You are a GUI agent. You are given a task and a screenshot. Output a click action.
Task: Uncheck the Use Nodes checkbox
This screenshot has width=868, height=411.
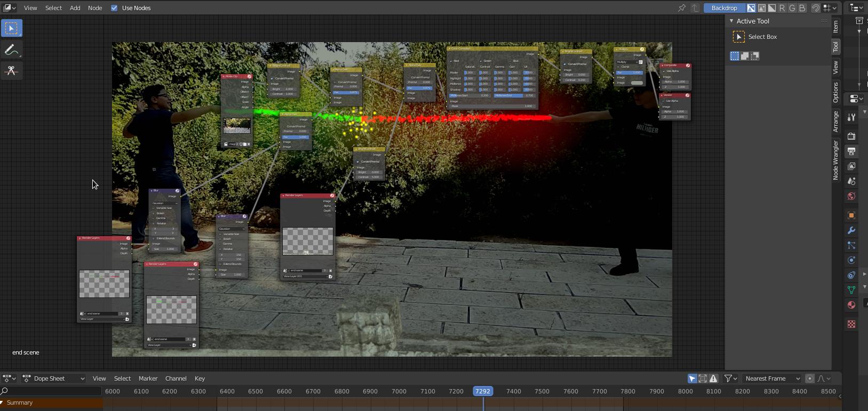[x=114, y=8]
